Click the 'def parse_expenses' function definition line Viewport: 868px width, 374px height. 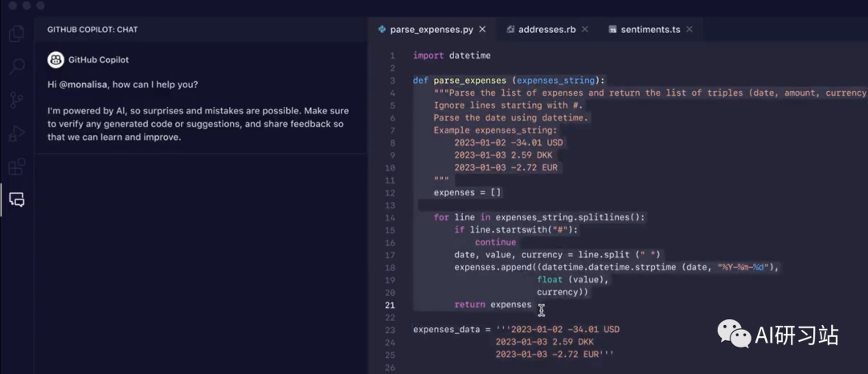(510, 80)
